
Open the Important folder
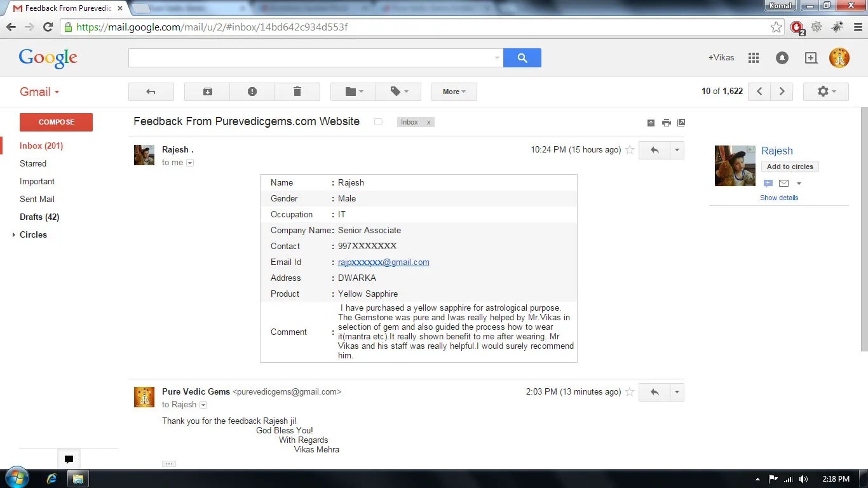[x=37, y=181]
